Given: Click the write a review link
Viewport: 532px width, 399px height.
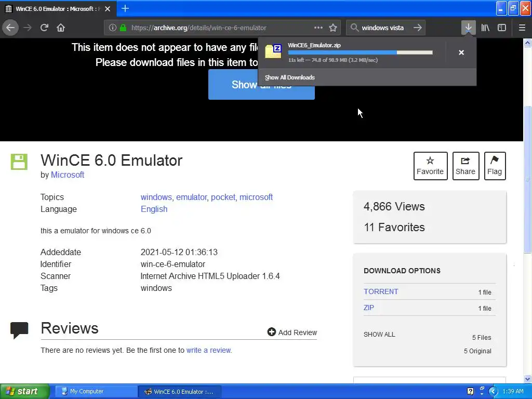Looking at the screenshot, I should click(x=209, y=350).
